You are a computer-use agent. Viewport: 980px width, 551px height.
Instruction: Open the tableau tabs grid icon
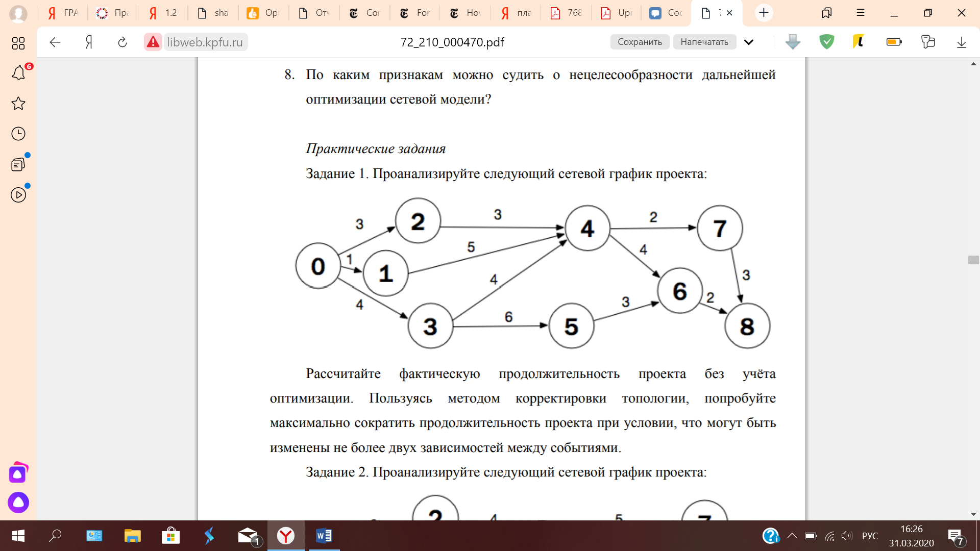18,43
